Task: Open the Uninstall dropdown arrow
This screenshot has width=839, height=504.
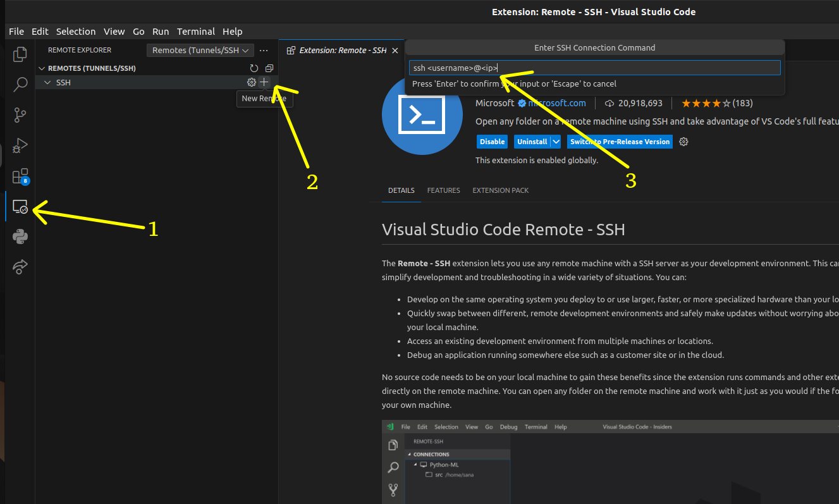Action: pyautogui.click(x=556, y=142)
